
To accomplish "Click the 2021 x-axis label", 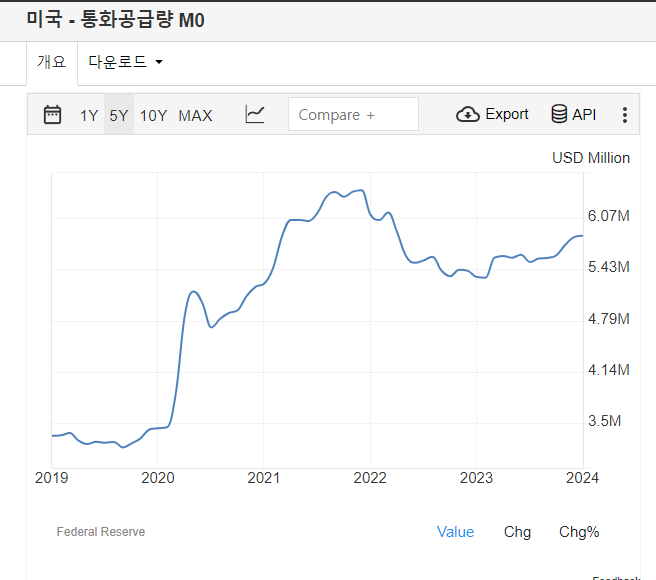I will (x=264, y=478).
